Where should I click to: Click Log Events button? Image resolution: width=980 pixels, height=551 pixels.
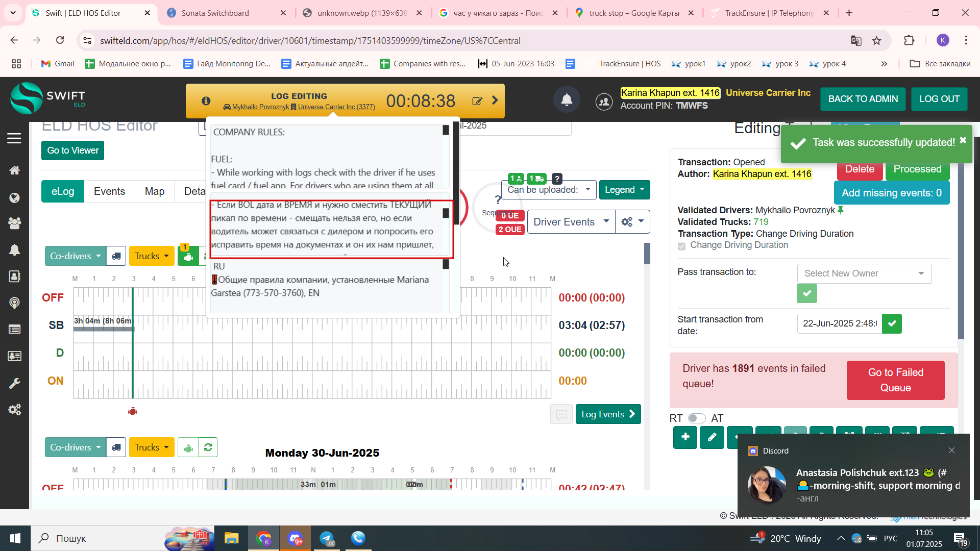pos(608,414)
